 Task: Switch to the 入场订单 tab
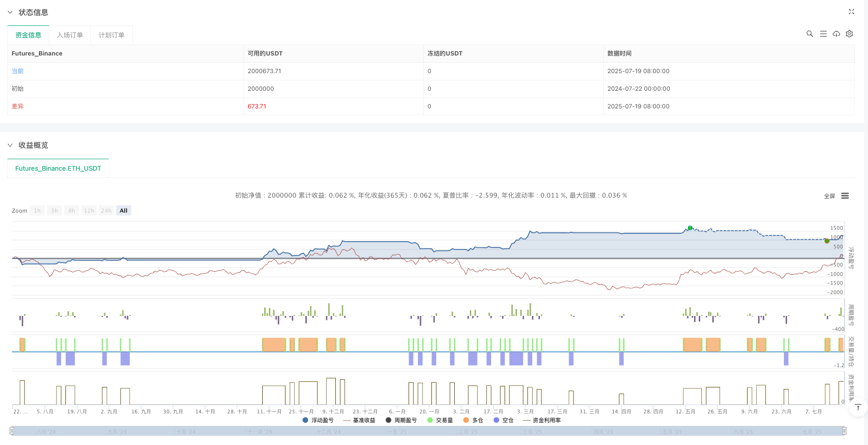(70, 35)
